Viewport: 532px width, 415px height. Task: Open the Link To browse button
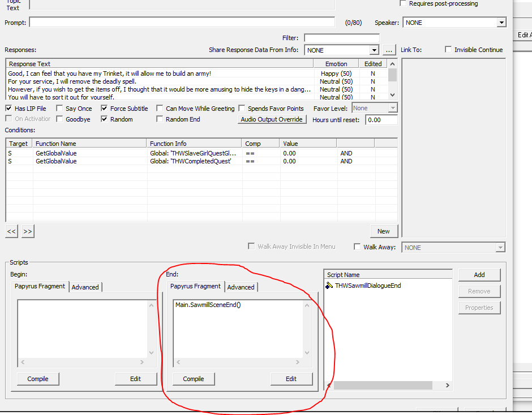(x=389, y=50)
